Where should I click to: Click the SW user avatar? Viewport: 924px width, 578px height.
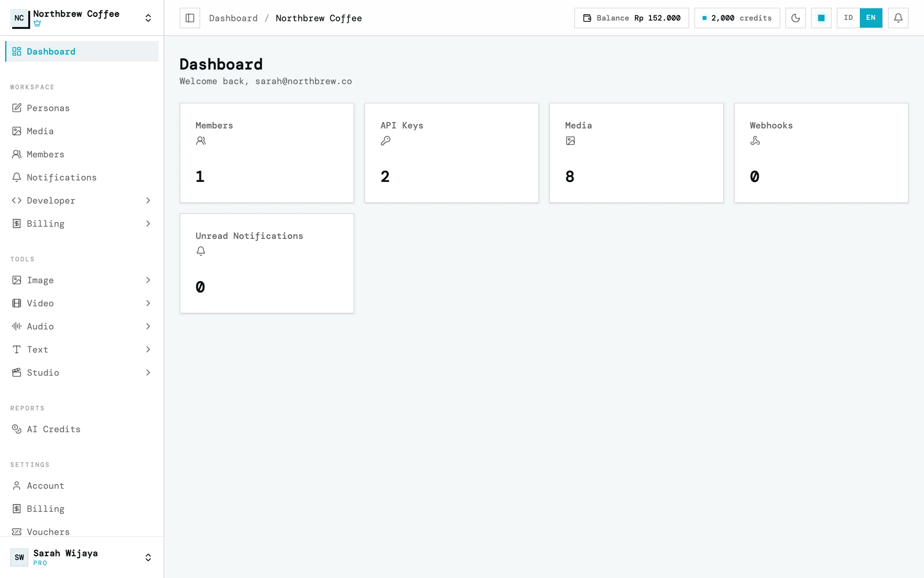(19, 557)
